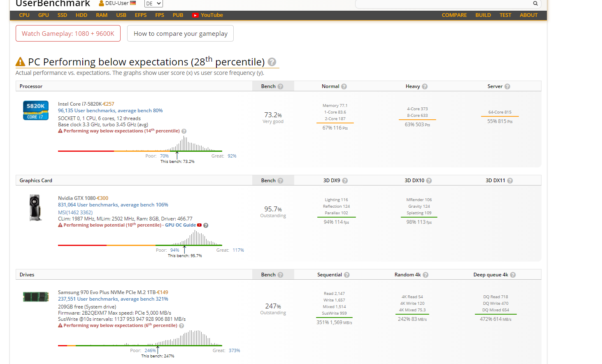This screenshot has width=602, height=364.
Task: Click the Sequential help icon
Action: [347, 275]
